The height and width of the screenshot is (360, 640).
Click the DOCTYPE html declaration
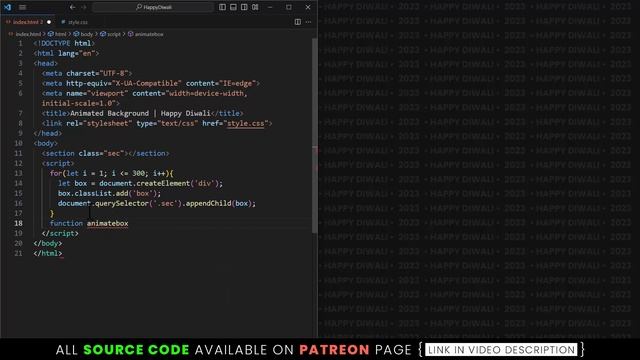pos(64,43)
